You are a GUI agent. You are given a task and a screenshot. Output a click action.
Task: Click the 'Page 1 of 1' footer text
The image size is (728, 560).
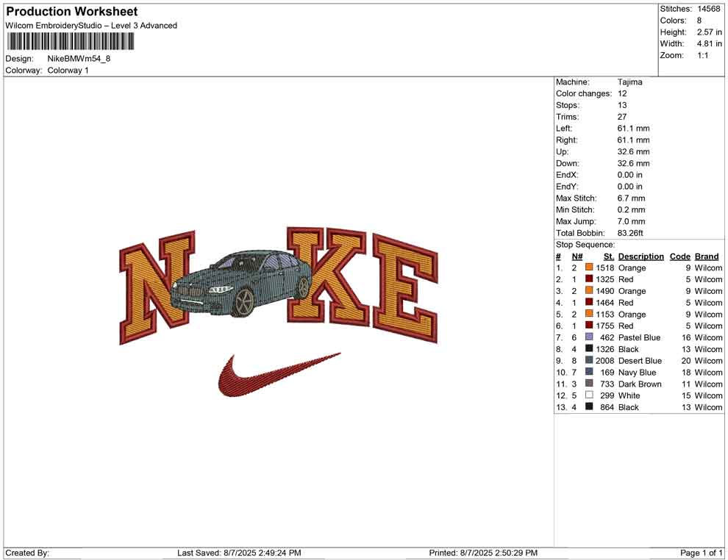701,553
